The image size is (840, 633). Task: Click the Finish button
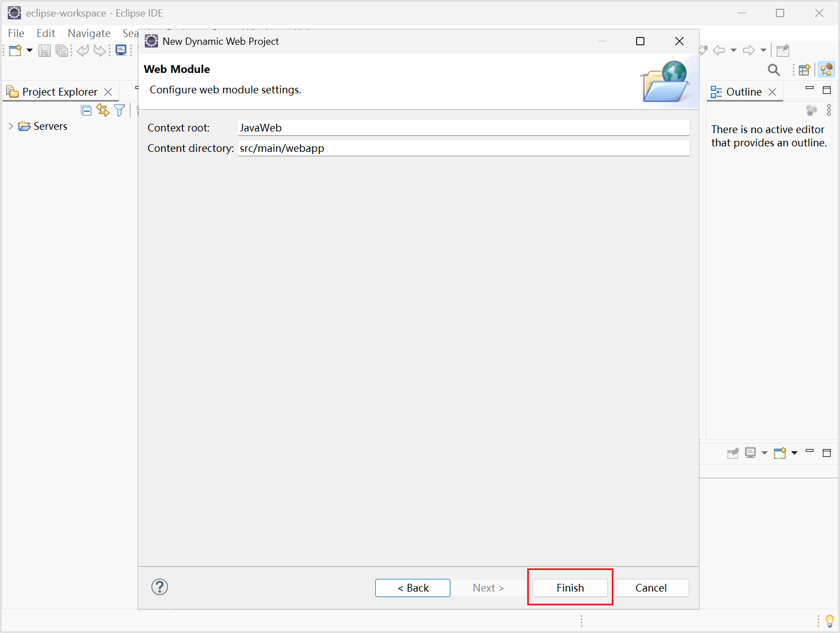click(x=570, y=588)
